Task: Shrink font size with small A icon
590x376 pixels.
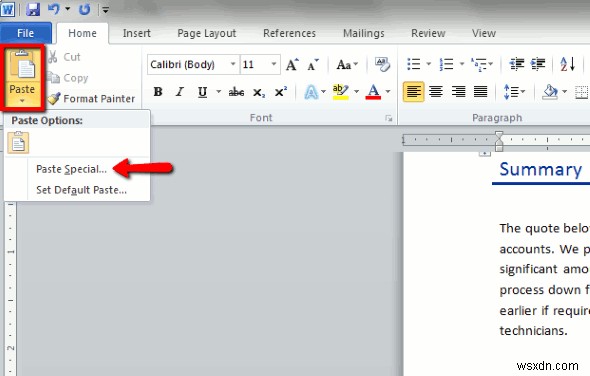Action: 313,65
